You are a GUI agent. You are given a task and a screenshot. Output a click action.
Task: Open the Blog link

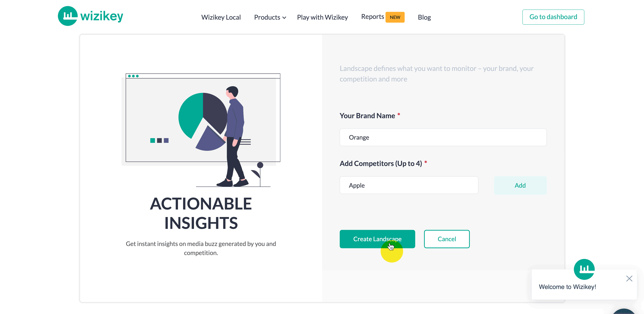tap(424, 17)
